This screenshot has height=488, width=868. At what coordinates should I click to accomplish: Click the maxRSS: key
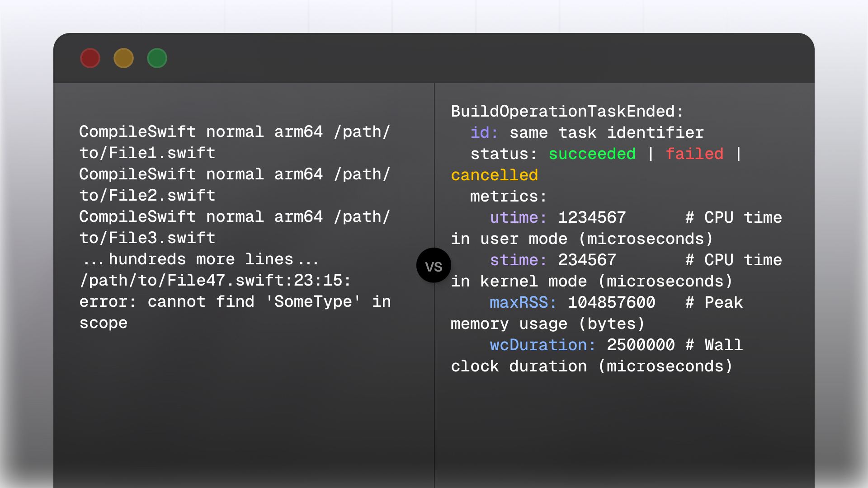(523, 303)
